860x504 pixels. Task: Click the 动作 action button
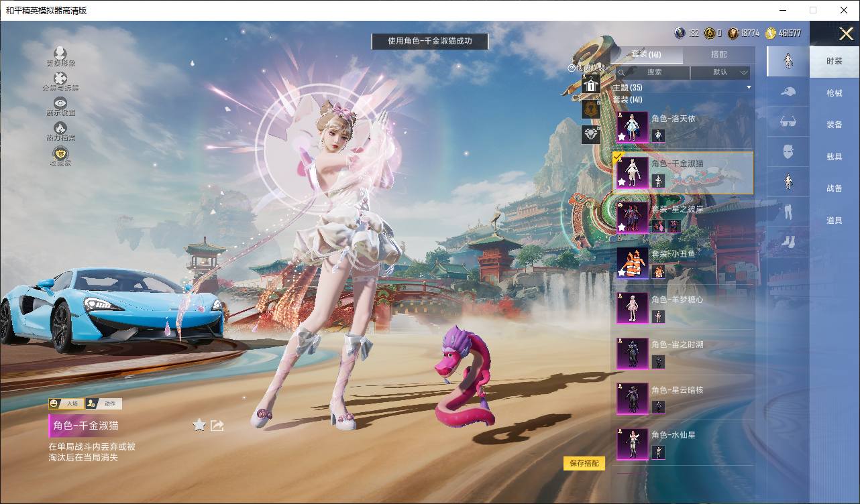(x=103, y=404)
